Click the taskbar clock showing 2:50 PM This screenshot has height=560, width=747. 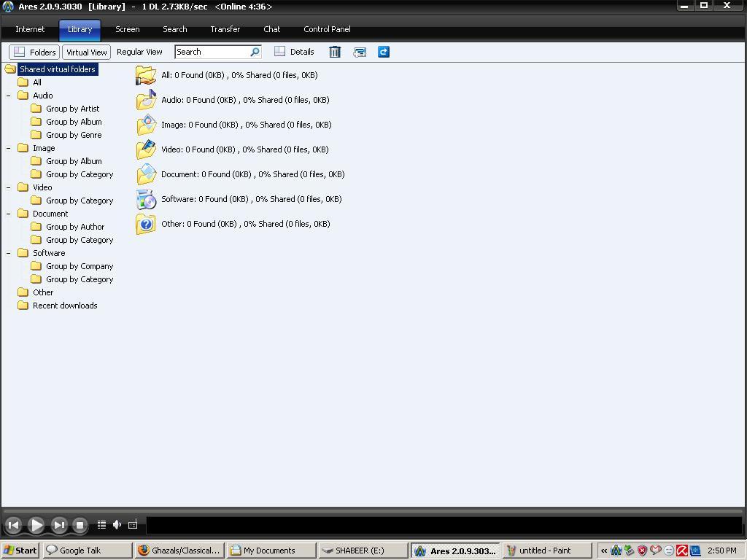tap(721, 551)
